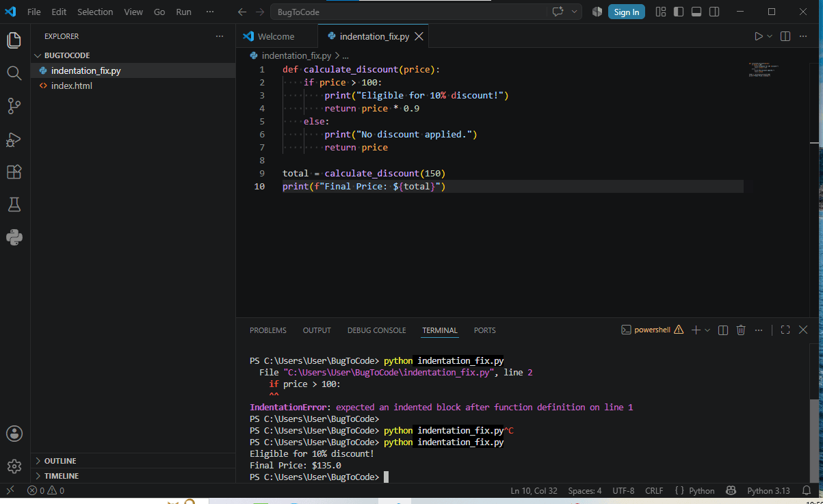The width and height of the screenshot is (823, 504).
Task: Create a new terminal with plus icon
Action: (x=696, y=330)
